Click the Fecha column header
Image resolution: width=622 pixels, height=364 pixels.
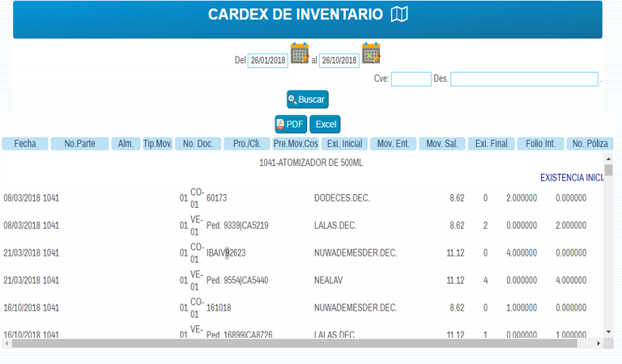[24, 144]
